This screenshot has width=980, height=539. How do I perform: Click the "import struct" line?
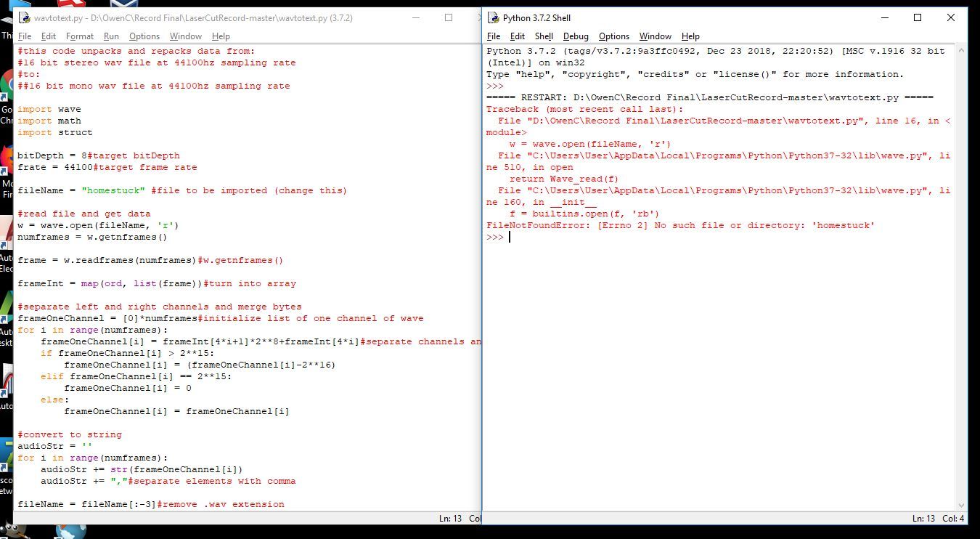tap(55, 133)
